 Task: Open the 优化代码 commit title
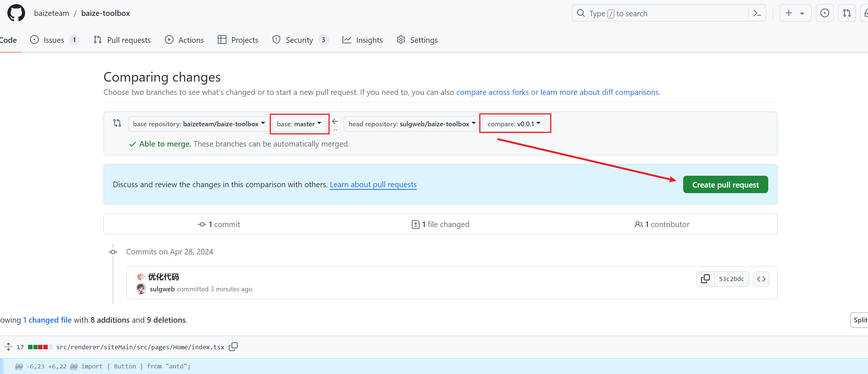coord(163,277)
